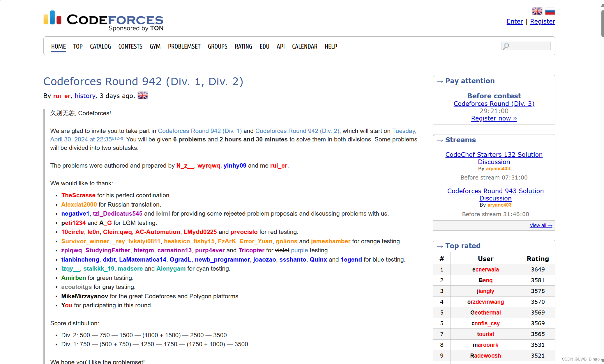Viewport: 604px width, 364px height.
Task: Click the page vertical scrollbar
Action: click(602, 23)
